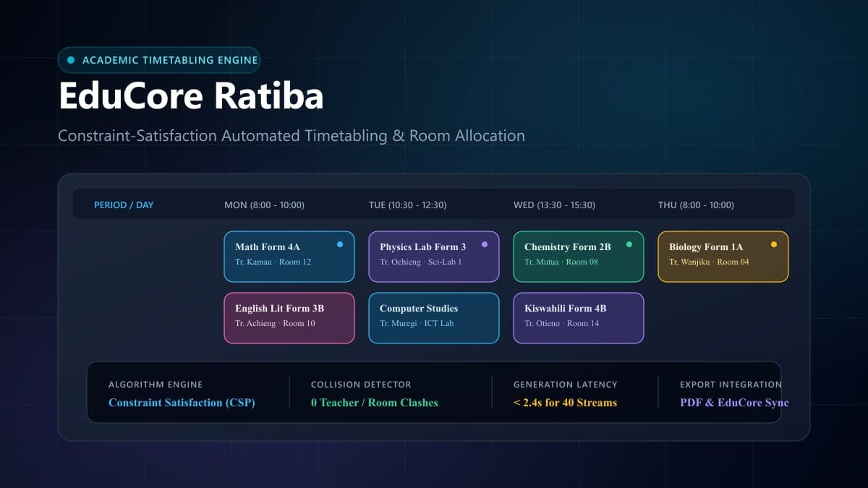Click Tr. Otieno · Room 14 text
The width and height of the screenshot is (868, 488).
click(561, 323)
